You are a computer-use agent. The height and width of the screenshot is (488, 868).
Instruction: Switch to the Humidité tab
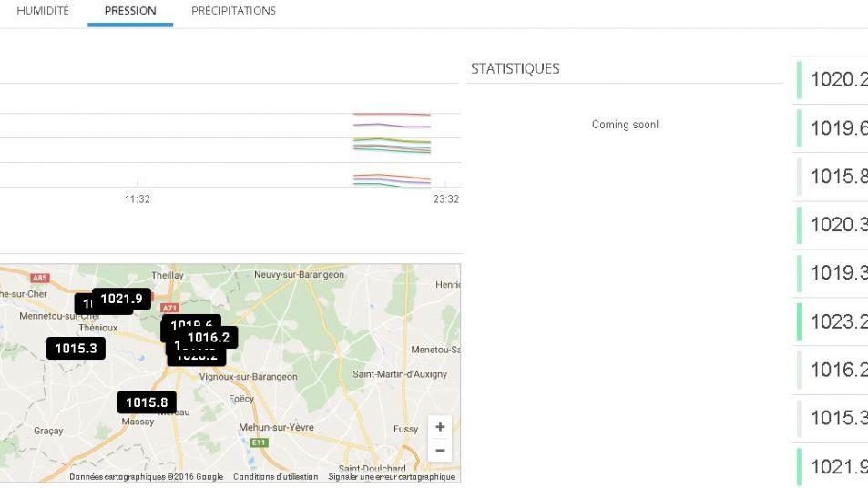tap(43, 11)
